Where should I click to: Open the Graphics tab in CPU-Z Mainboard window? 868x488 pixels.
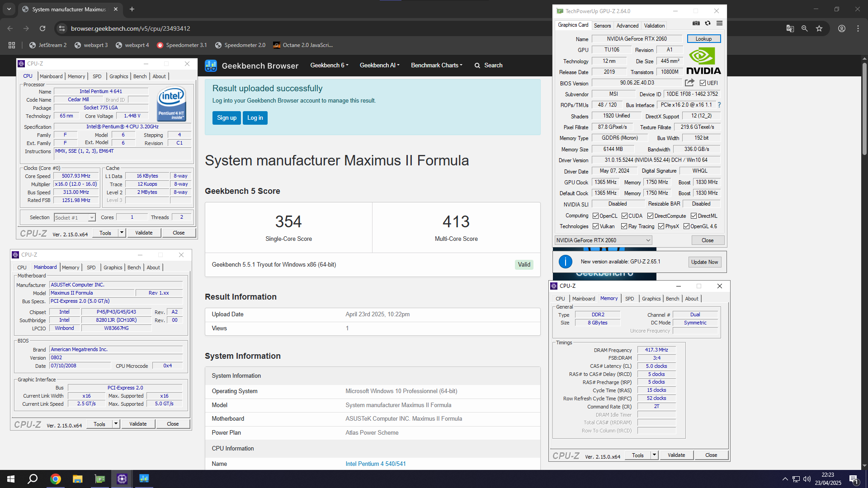coord(113,267)
